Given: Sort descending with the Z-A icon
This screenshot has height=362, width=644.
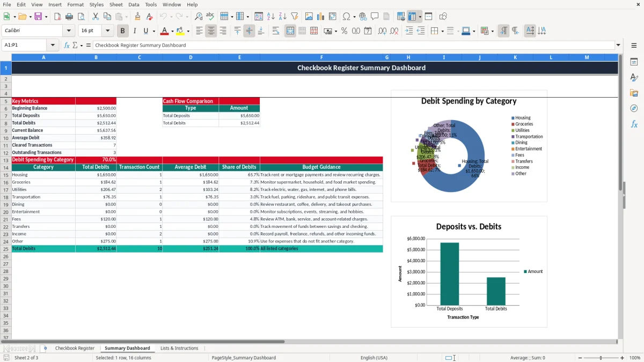Looking at the screenshot, I should coord(282,17).
